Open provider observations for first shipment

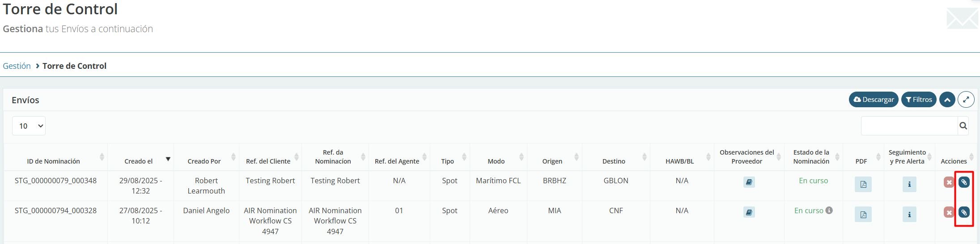749,182
